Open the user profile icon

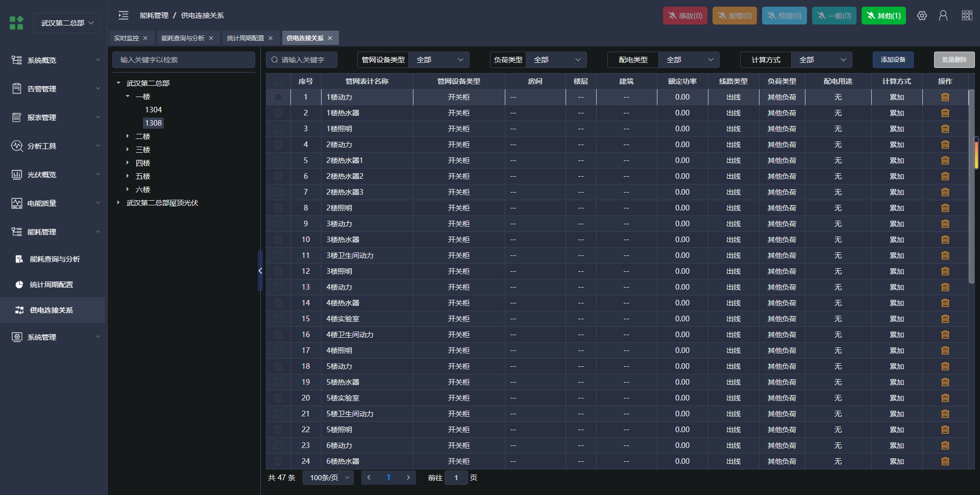943,16
